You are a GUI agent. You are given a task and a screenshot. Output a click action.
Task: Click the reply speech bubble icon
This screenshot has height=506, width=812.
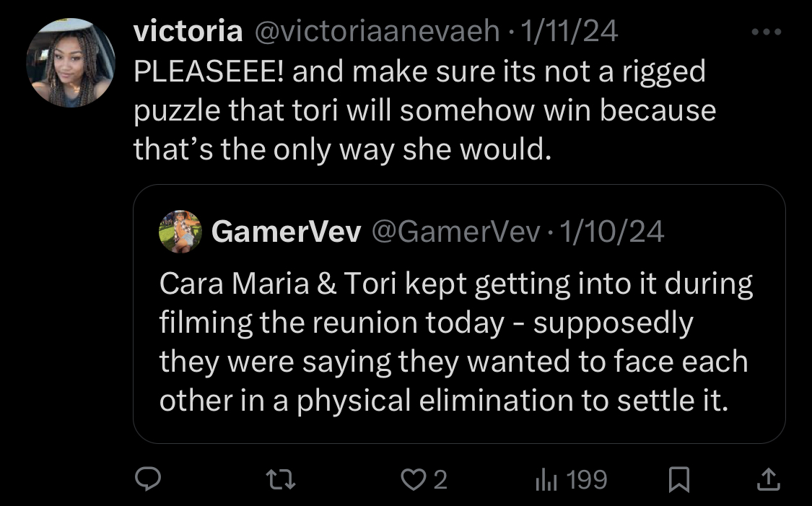(x=147, y=479)
